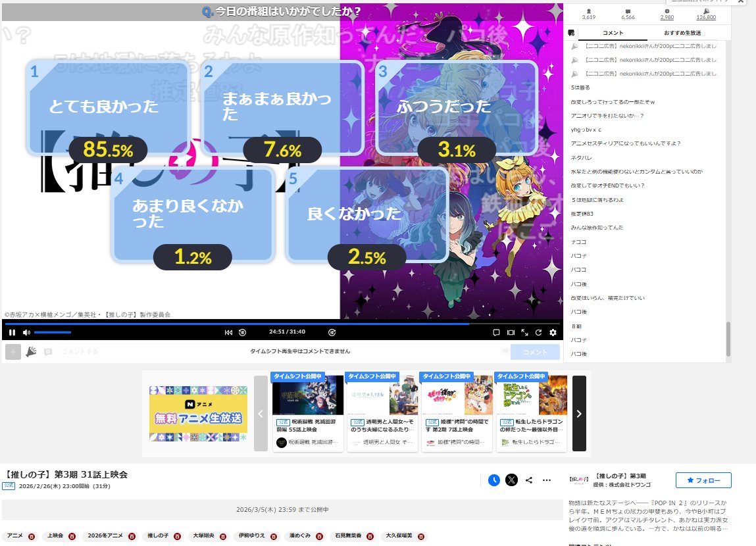
Task: Open Nico ad megaphone icon below player
Action: (31, 352)
